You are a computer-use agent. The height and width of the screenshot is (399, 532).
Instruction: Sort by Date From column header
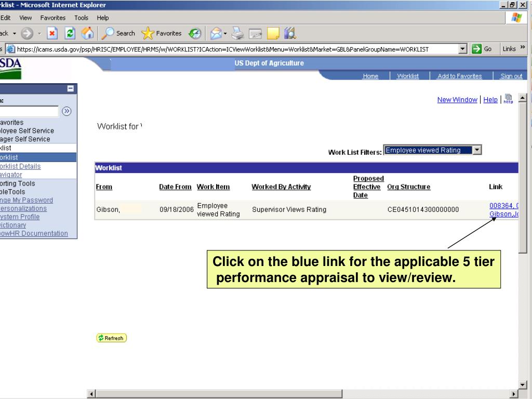click(175, 187)
